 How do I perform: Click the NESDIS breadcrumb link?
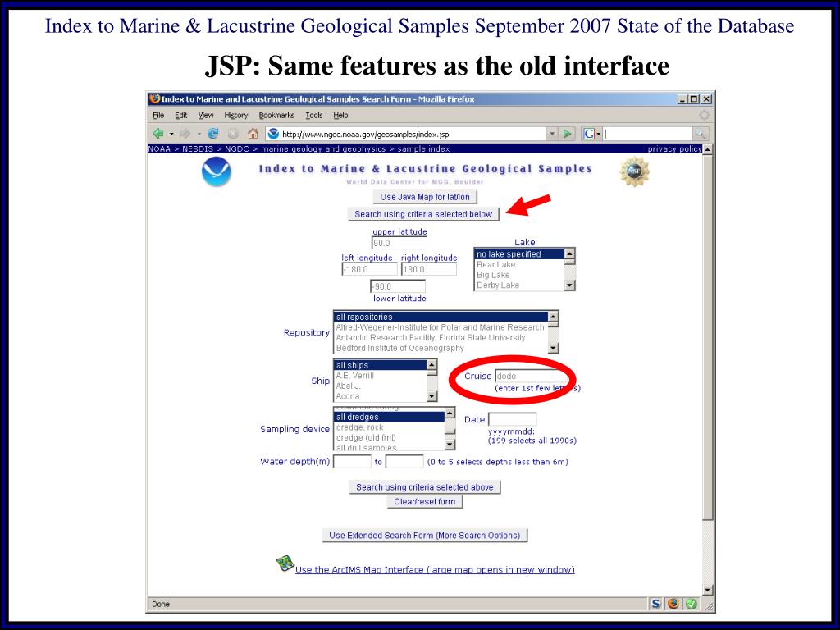(x=198, y=149)
